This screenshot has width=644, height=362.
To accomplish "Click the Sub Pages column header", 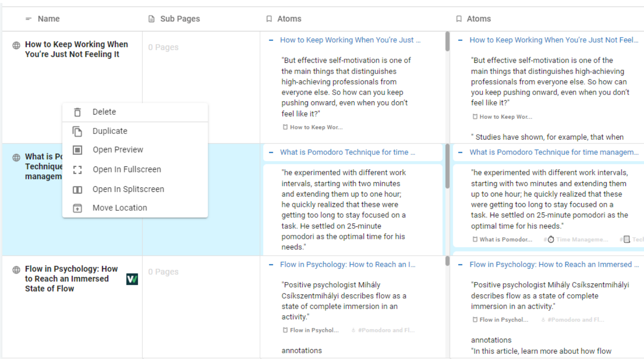I will tap(180, 19).
